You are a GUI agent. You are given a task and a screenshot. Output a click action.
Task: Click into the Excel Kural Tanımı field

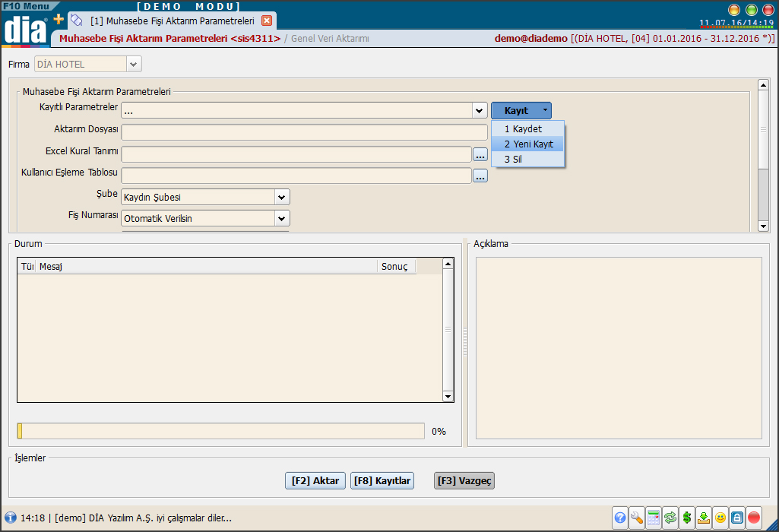(x=296, y=154)
